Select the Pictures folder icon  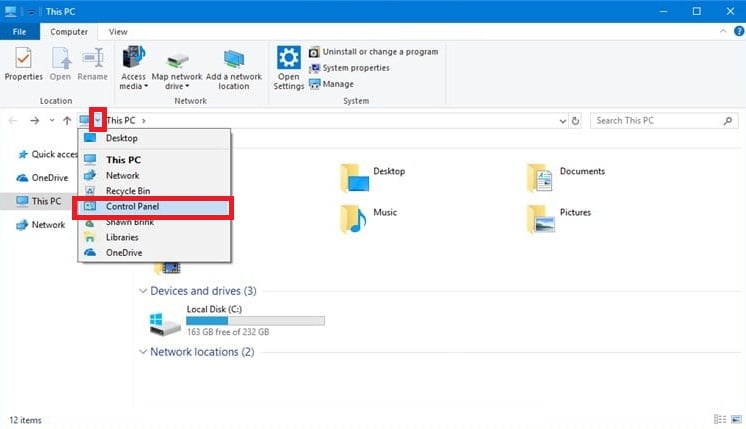click(x=541, y=219)
